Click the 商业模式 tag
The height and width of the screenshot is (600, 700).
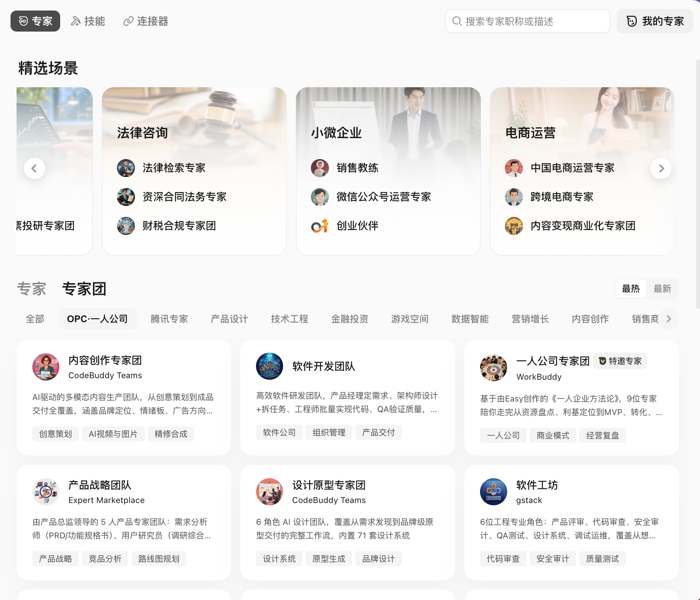pos(553,435)
